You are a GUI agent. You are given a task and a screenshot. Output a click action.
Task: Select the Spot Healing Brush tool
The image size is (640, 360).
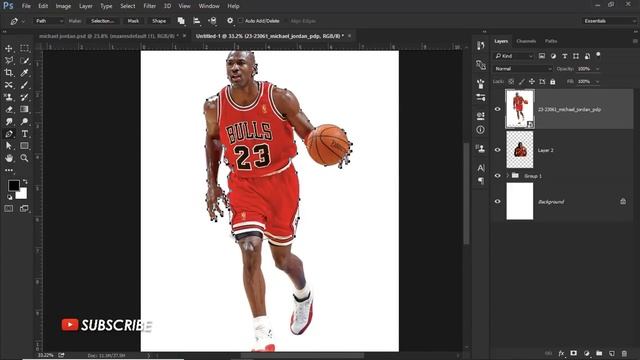click(x=9, y=85)
